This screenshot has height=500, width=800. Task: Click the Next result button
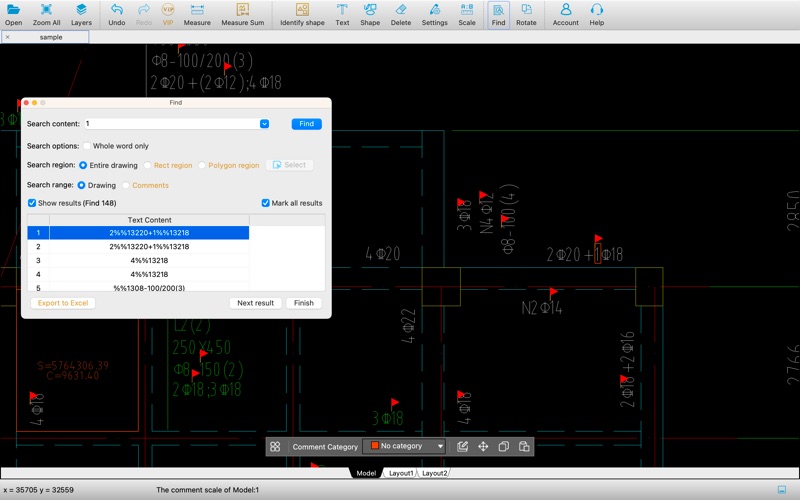tap(255, 303)
